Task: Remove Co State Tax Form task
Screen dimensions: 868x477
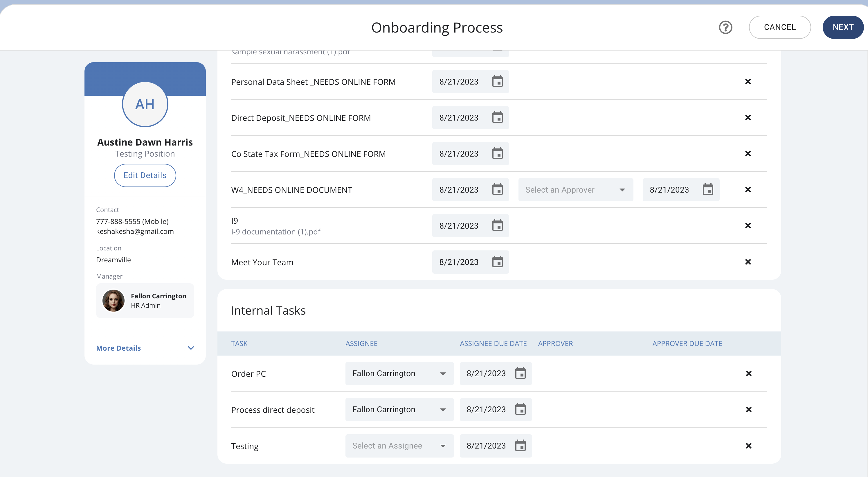Action: [748, 154]
